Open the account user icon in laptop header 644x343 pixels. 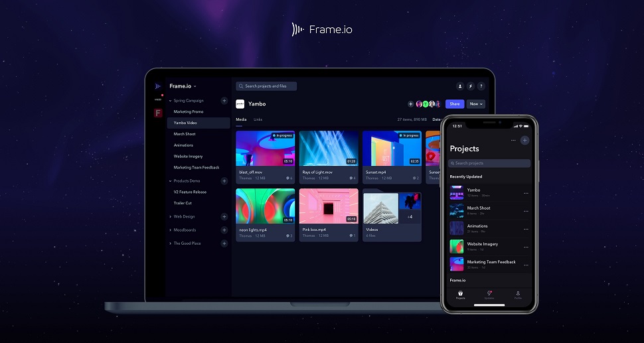459,86
